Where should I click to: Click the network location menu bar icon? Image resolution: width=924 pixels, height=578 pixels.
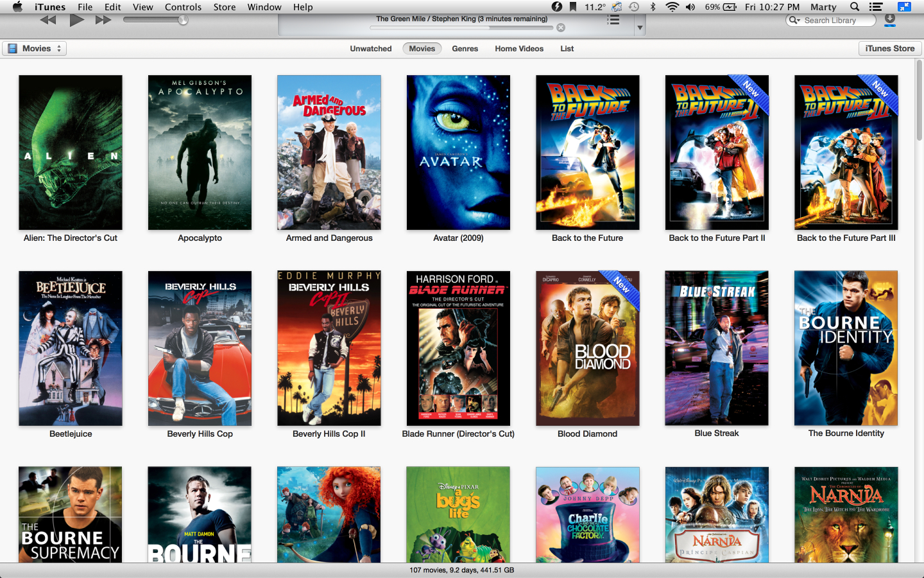tap(617, 7)
